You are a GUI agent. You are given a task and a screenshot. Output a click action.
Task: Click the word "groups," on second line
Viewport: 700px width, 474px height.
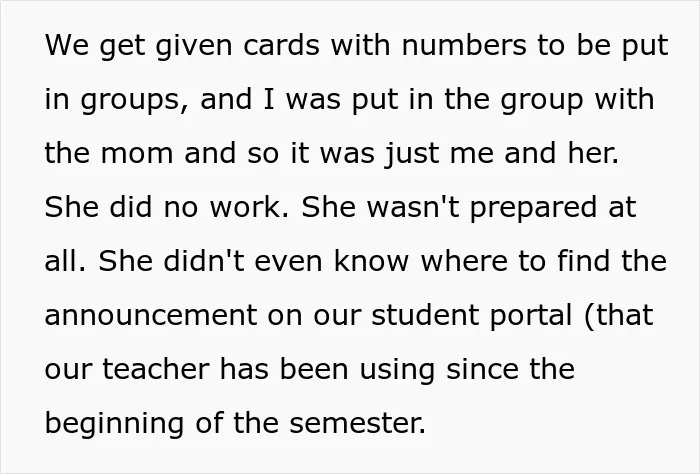click(134, 99)
